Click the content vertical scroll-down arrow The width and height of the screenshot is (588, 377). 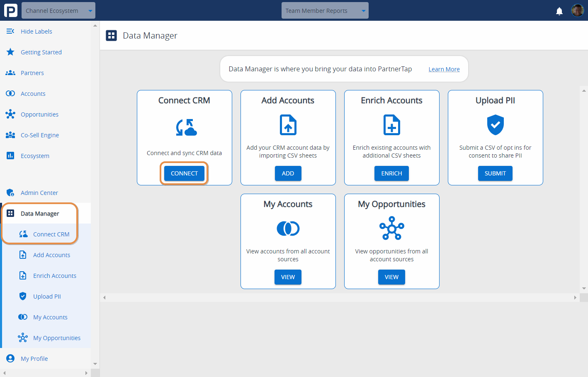584,288
